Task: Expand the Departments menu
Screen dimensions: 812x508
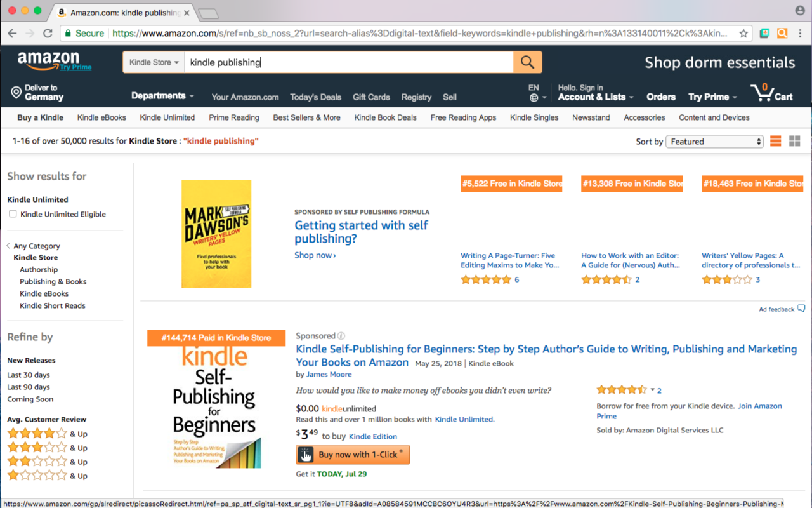Action: click(162, 96)
